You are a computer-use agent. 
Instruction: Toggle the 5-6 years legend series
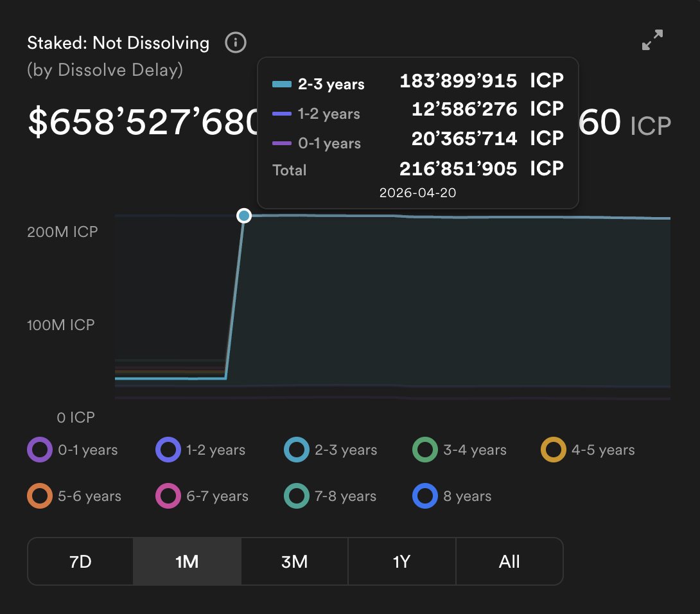pos(74,496)
